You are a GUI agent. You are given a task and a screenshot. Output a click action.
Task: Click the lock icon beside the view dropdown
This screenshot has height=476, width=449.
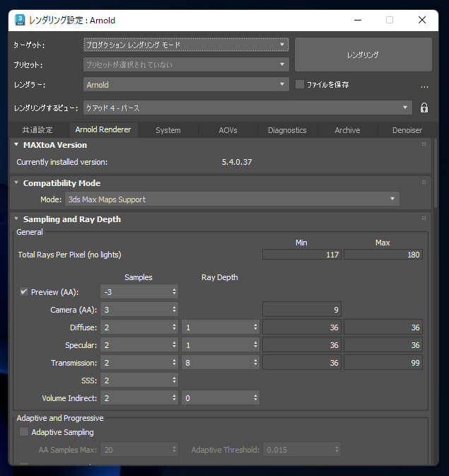click(424, 108)
